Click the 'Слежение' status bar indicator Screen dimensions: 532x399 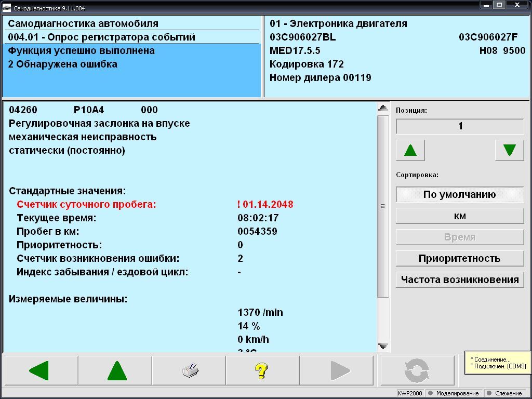[506, 393]
